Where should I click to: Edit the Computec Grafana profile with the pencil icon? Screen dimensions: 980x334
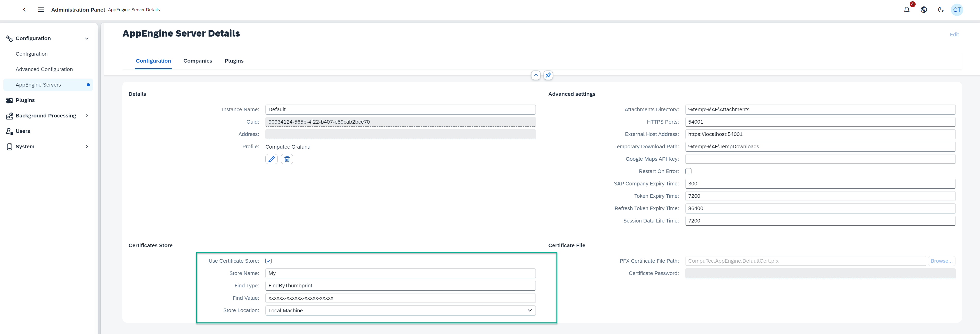click(271, 159)
